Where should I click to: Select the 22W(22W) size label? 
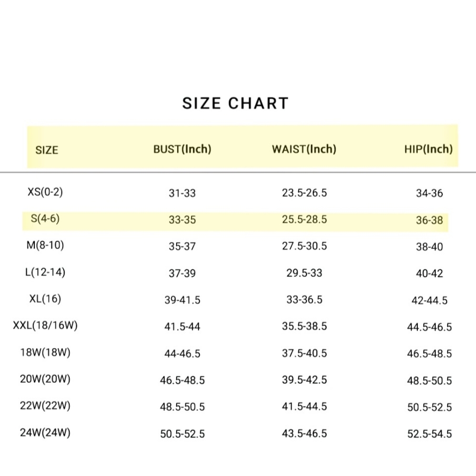45,406
